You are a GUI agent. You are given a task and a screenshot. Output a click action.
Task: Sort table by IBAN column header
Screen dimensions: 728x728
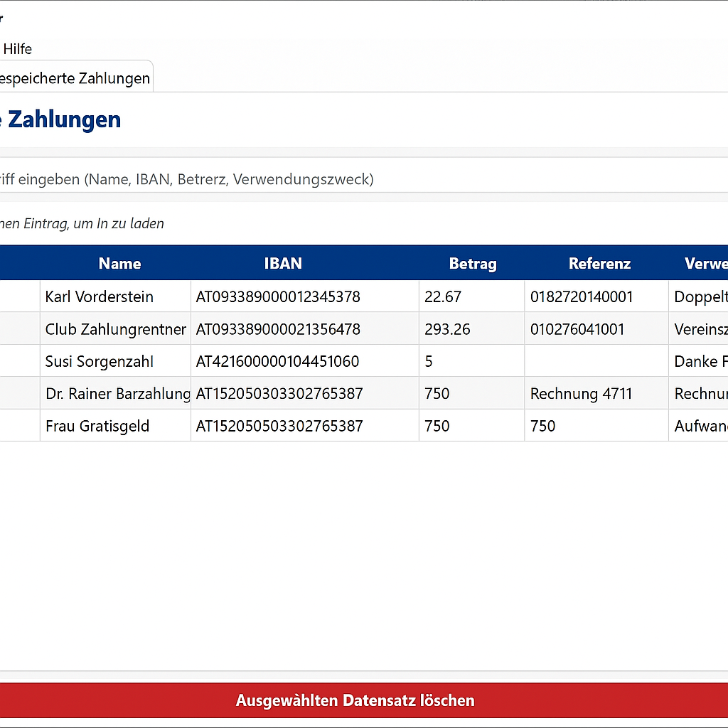click(283, 264)
